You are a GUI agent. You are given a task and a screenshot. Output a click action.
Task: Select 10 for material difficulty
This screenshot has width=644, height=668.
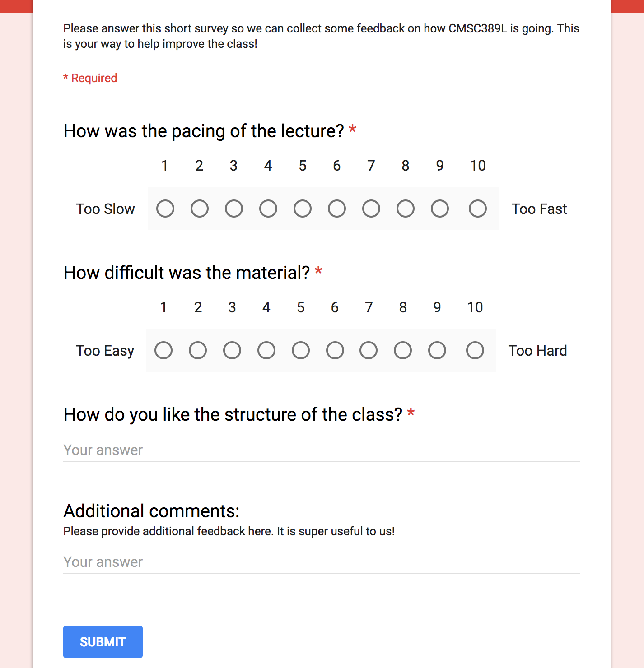point(475,350)
